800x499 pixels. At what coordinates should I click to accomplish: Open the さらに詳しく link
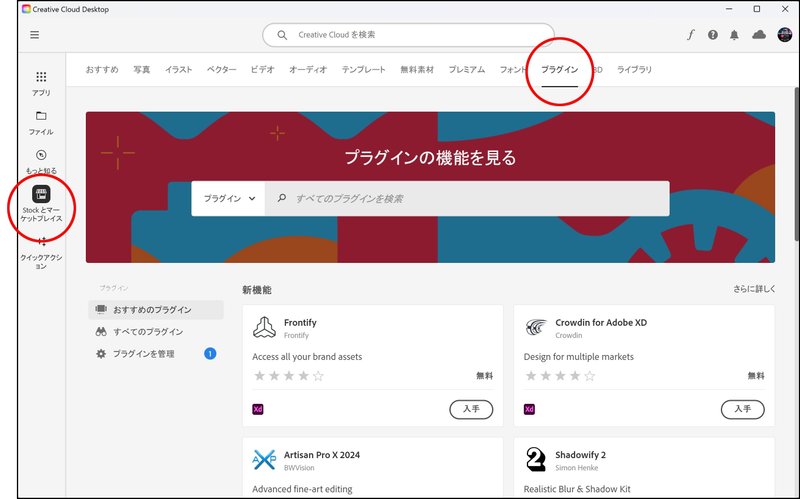[754, 289]
